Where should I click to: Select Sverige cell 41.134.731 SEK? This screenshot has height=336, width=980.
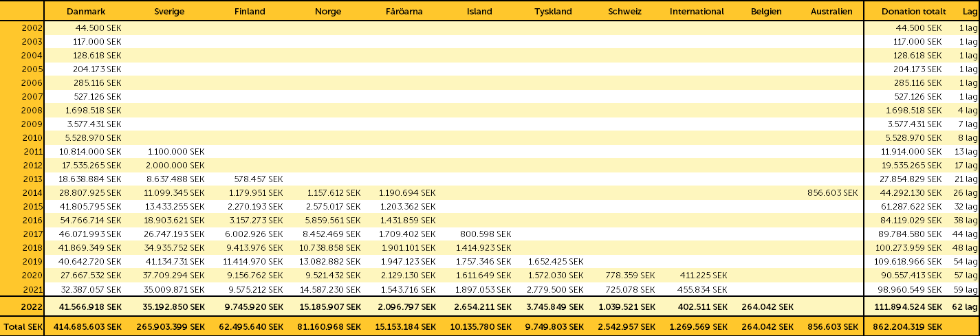[173, 261]
